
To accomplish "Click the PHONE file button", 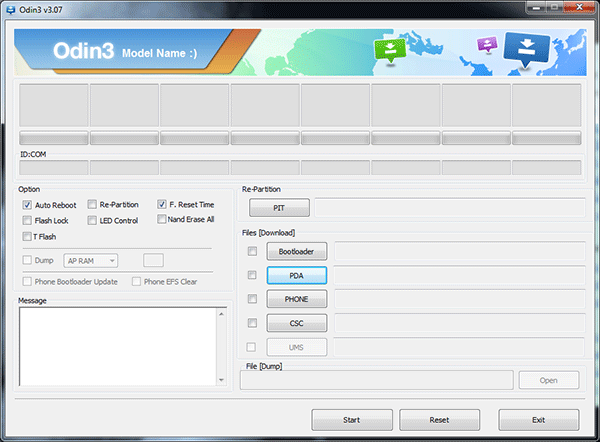I will pos(297,299).
